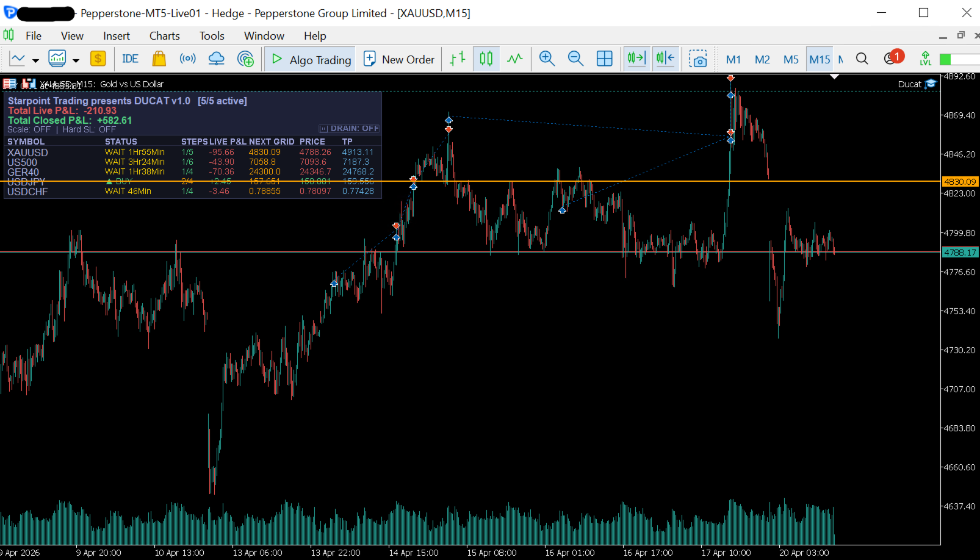
Task: Toggle the Algo Trading button
Action: [x=311, y=59]
